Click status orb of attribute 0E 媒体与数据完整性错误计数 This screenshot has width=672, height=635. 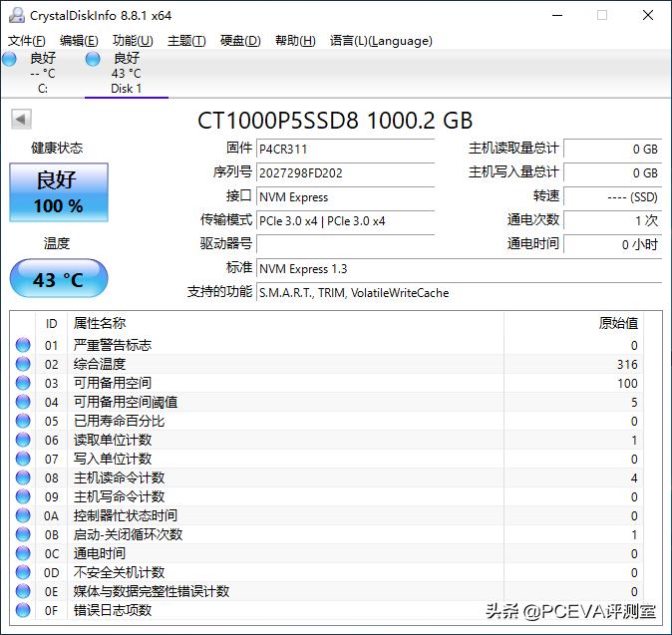point(23,591)
